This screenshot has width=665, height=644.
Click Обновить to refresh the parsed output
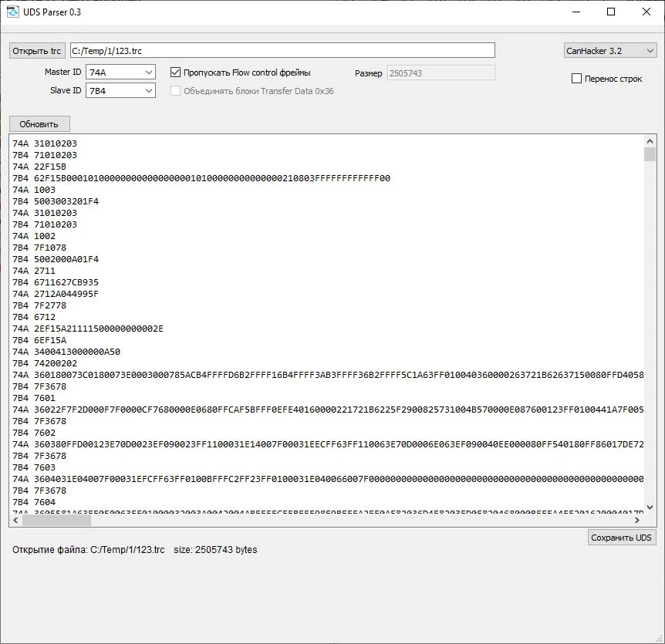[38, 123]
